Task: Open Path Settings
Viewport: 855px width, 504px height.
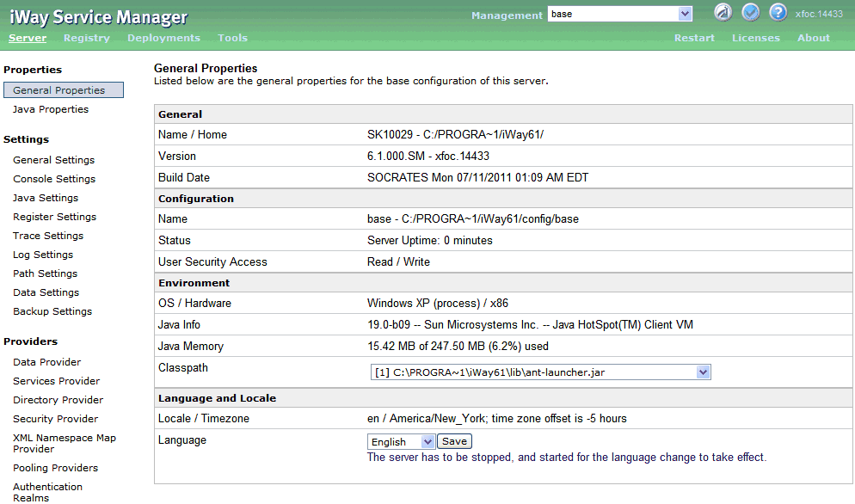Action: tap(46, 274)
